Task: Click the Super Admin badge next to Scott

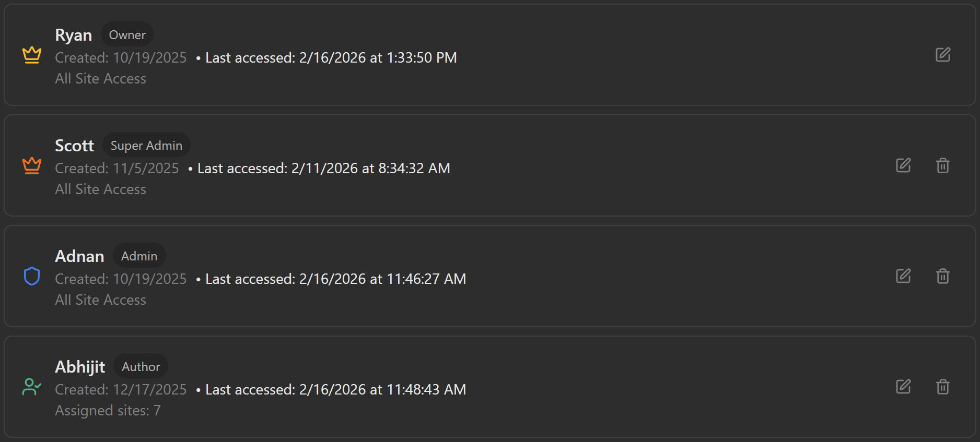Action: (x=146, y=145)
